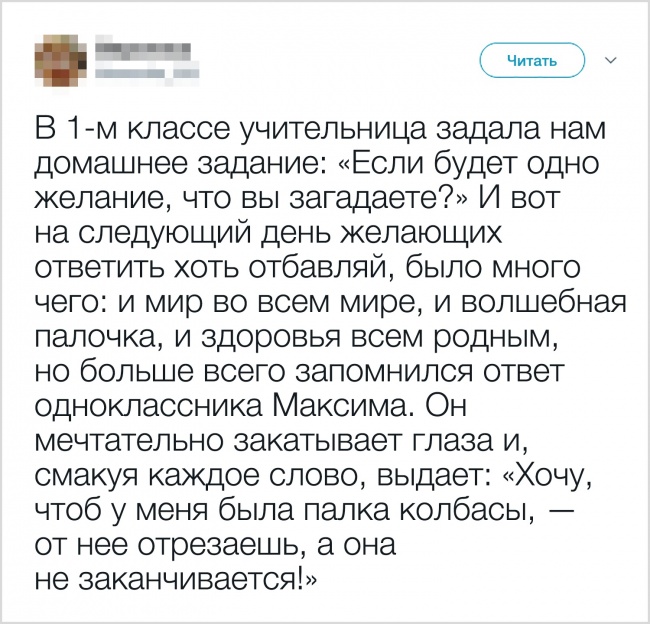Open the tweet options chevron

pyautogui.click(x=610, y=60)
